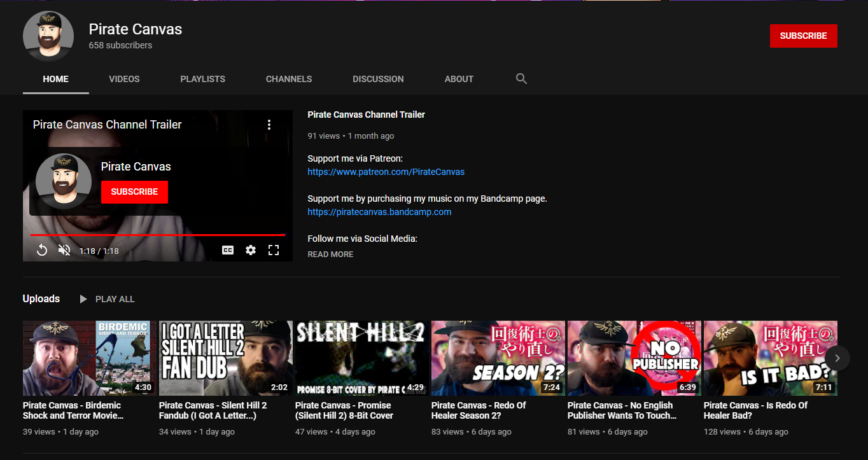Open the Is It Bad? video thumbnail
Viewport: 868px width, 460px height.
(771, 358)
